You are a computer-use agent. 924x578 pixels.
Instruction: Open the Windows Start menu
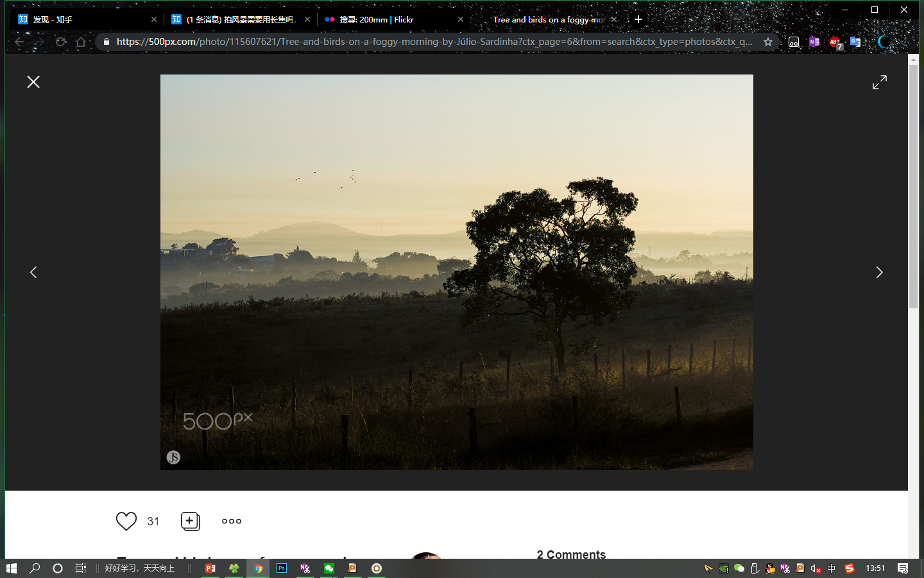click(12, 568)
